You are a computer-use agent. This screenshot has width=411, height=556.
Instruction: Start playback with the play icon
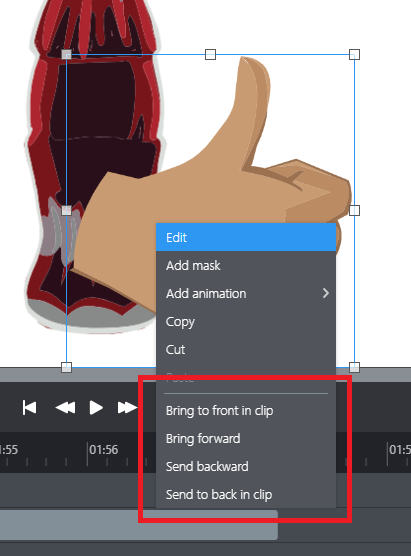pos(96,407)
